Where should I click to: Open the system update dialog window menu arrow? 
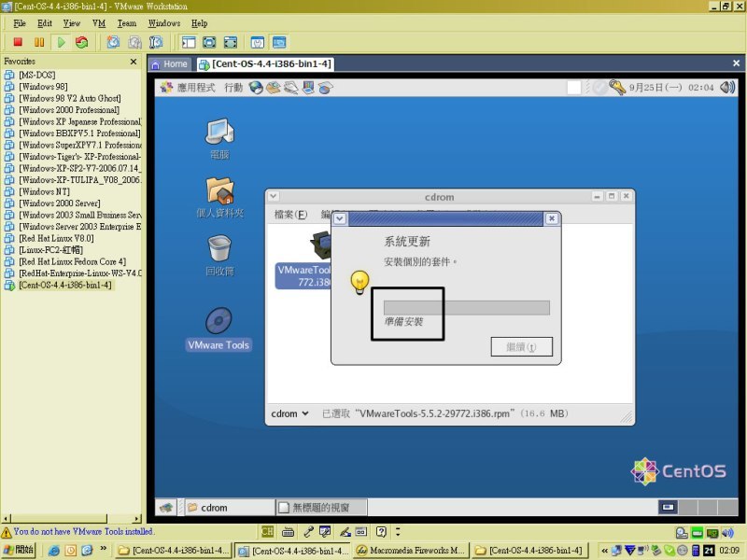point(340,218)
